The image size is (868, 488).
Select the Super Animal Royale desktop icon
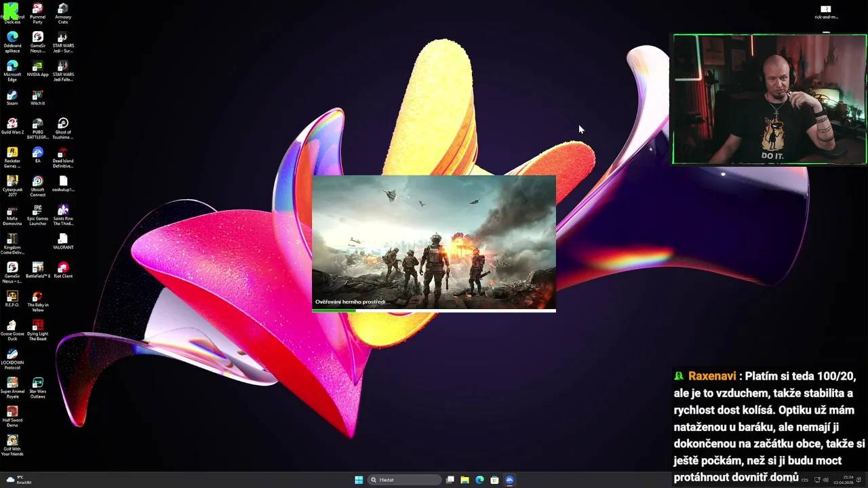click(x=12, y=388)
